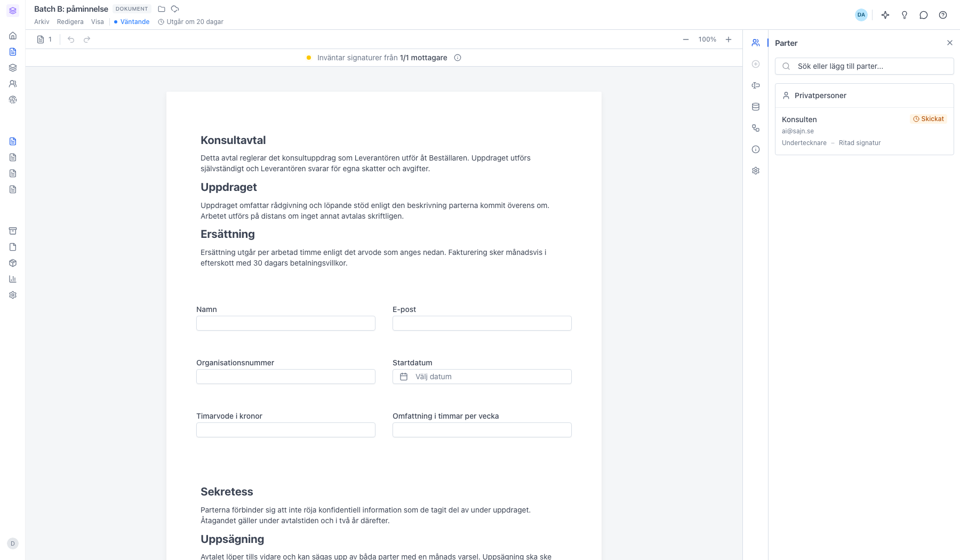960x560 pixels.
Task: Open the Arkiv menu
Action: [x=42, y=22]
